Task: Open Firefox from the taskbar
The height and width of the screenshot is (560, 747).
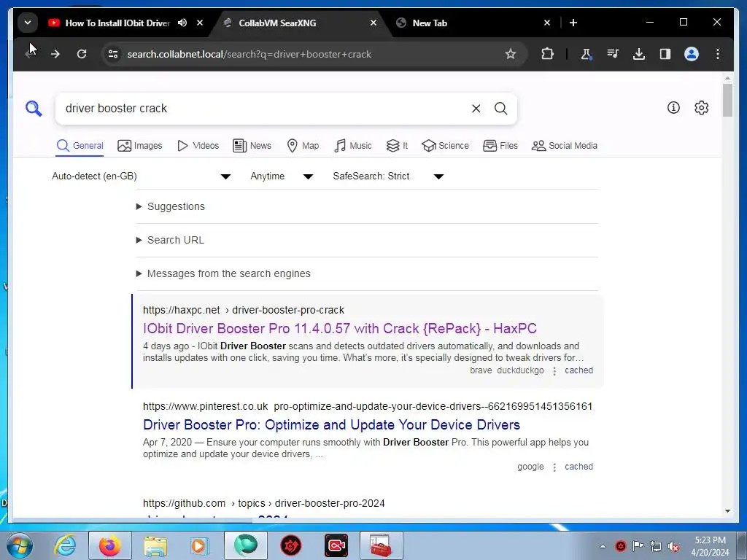Action: point(109,545)
